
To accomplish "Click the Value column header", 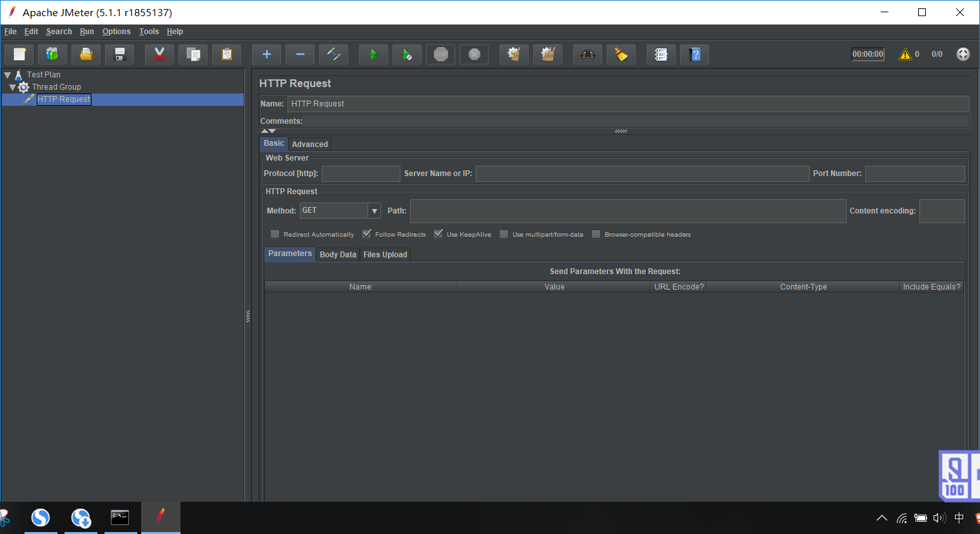I will click(x=554, y=287).
